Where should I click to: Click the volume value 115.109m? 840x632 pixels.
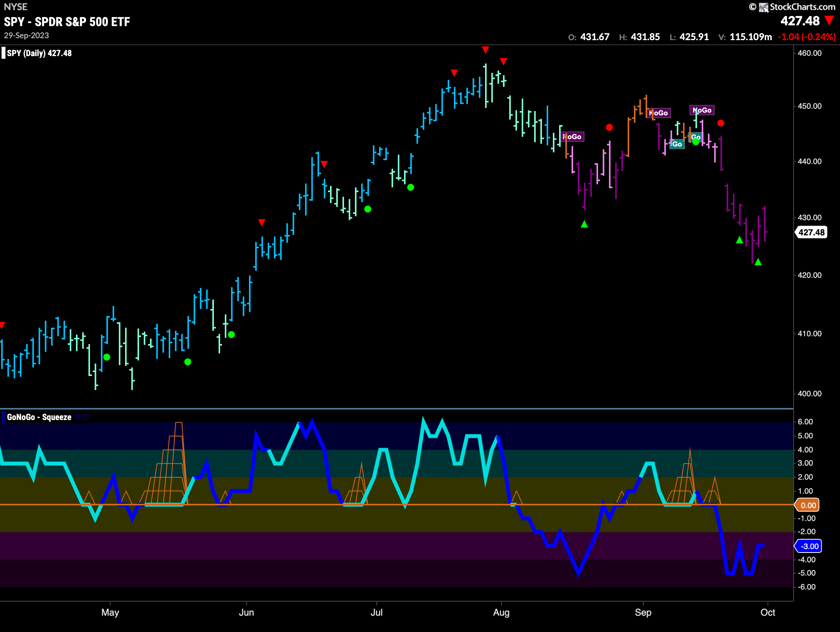point(751,37)
